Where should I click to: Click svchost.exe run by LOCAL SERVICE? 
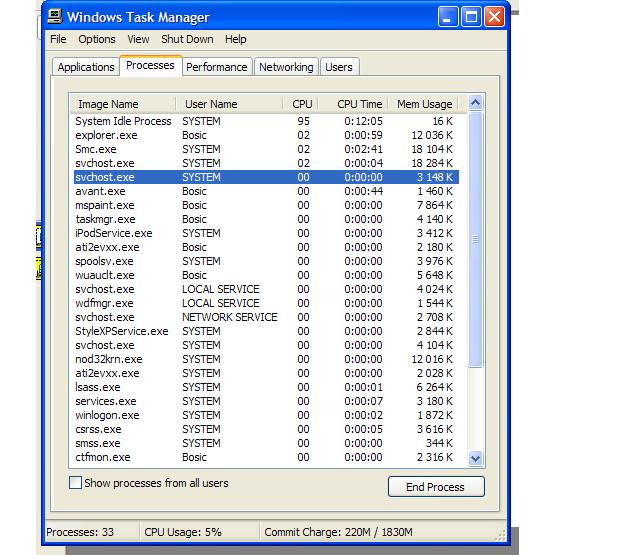click(x=266, y=289)
